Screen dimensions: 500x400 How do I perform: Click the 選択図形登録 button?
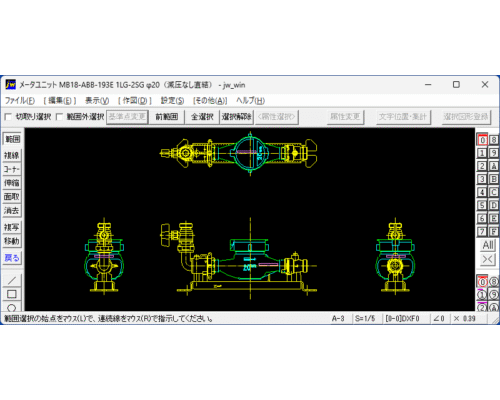click(466, 117)
